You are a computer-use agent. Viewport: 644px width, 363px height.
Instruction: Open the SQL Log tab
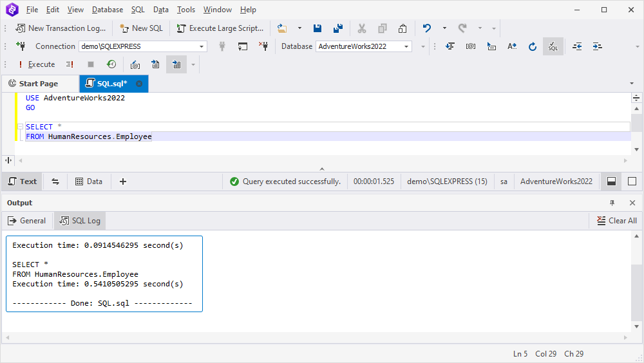click(x=80, y=221)
